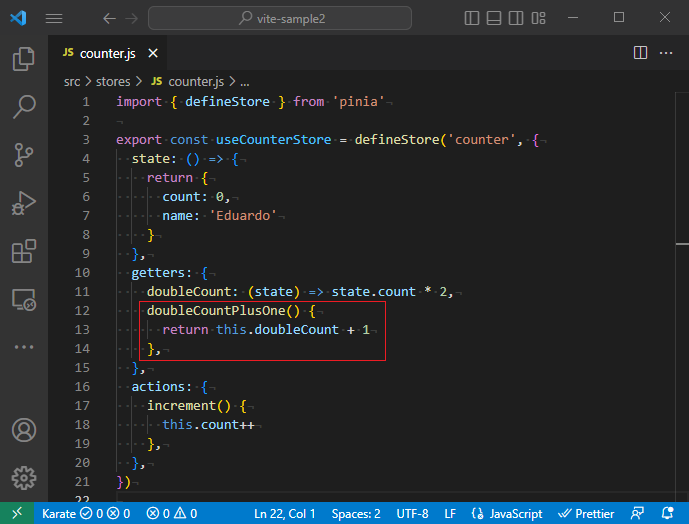
Task: Click actions: on line 16
Action: pyautogui.click(x=161, y=387)
